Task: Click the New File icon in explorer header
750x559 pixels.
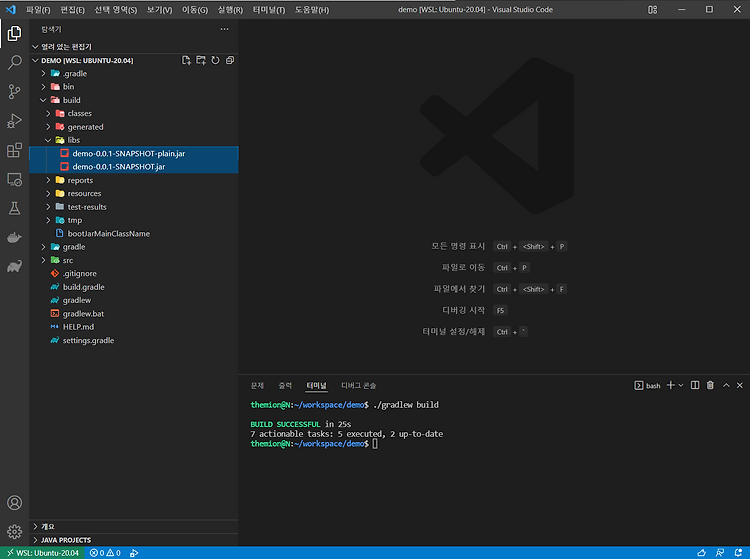Action: coord(186,60)
